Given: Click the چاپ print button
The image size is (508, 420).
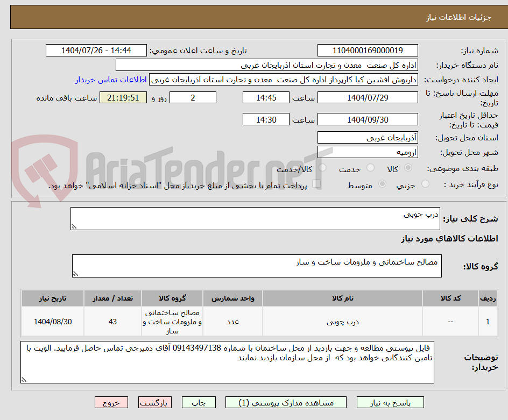Looking at the screenshot, I should 199,402.
